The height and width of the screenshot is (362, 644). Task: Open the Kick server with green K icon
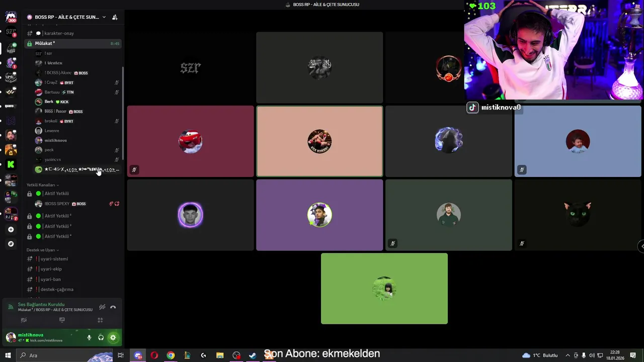pyautogui.click(x=11, y=164)
